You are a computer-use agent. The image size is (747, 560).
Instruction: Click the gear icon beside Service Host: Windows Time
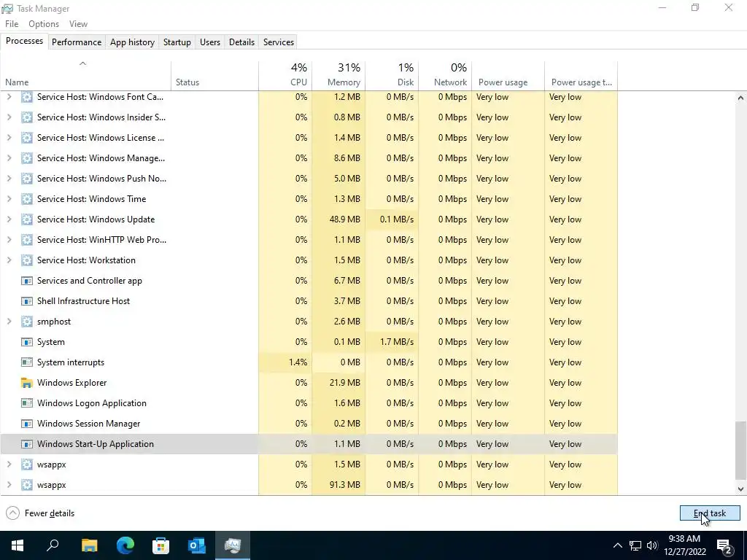click(x=27, y=199)
